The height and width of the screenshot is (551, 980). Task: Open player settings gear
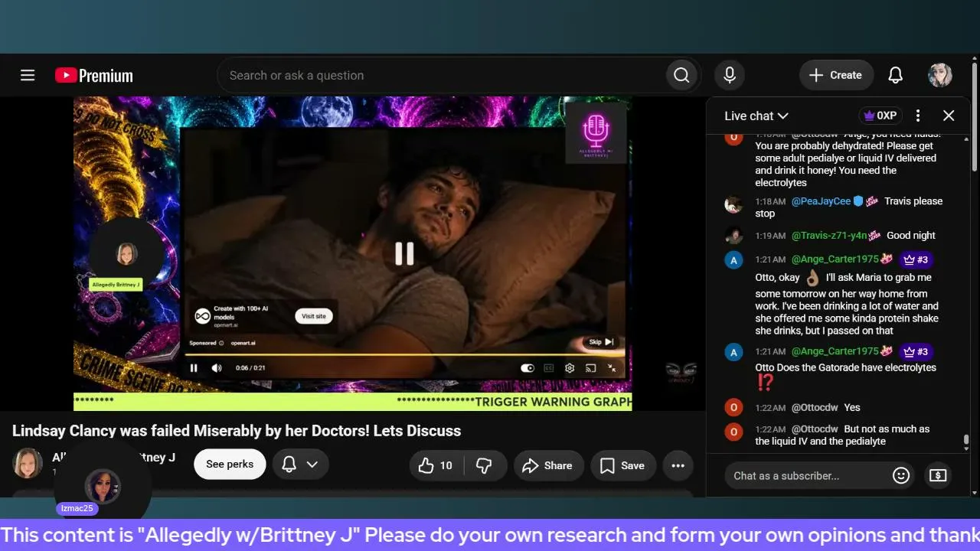(570, 368)
